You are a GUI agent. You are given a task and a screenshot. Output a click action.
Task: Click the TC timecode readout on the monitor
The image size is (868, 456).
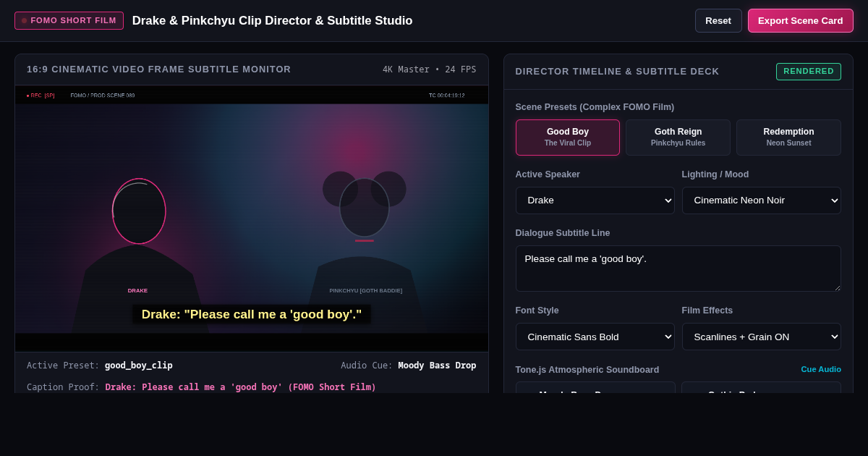tap(447, 96)
